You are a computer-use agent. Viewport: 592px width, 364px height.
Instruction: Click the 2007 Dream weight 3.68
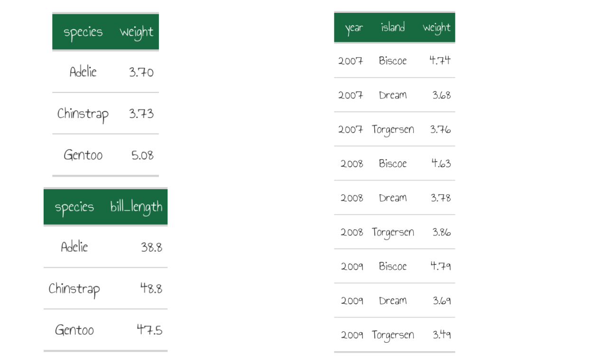tap(442, 95)
